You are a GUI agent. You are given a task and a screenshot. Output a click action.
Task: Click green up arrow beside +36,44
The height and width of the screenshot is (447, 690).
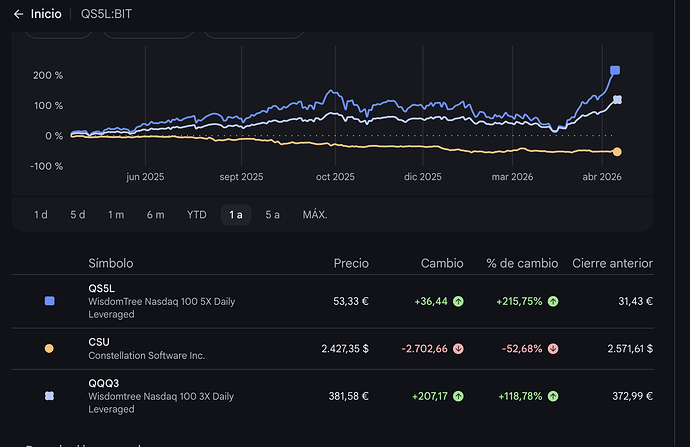click(x=458, y=301)
